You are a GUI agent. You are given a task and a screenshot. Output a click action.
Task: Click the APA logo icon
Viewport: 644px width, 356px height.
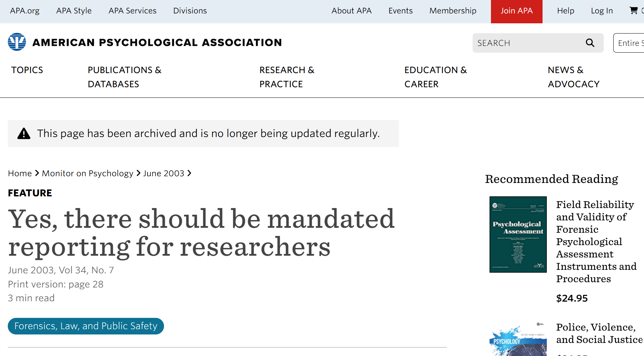click(x=17, y=42)
